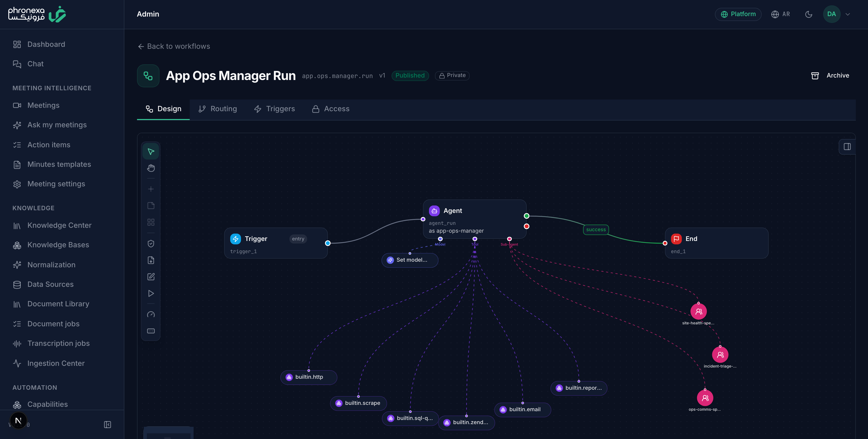Click the workflow icon beside the title
Image resolution: width=868 pixels, height=439 pixels.
pos(148,76)
